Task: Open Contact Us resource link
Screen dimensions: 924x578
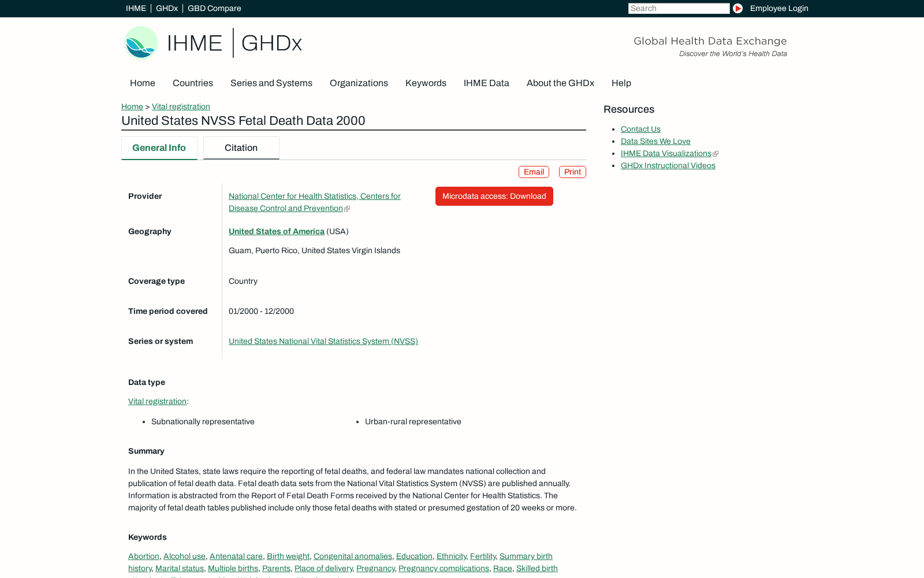Action: 640,129
